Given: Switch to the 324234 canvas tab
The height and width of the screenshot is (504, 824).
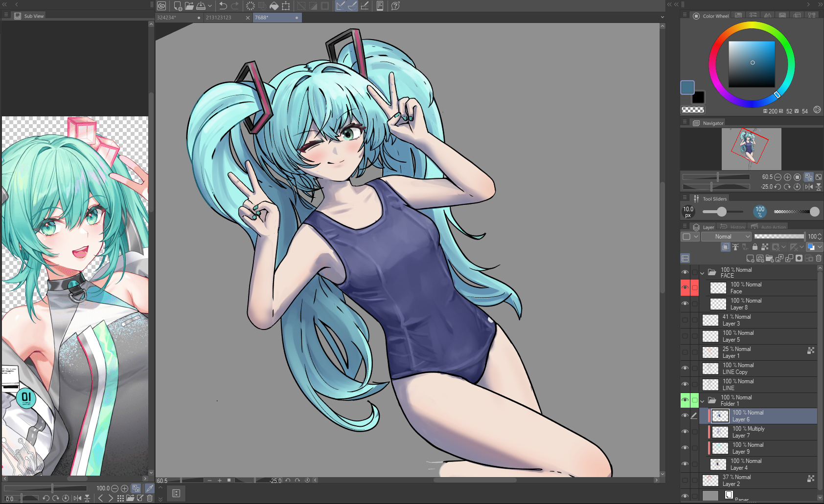Looking at the screenshot, I should click(x=179, y=18).
